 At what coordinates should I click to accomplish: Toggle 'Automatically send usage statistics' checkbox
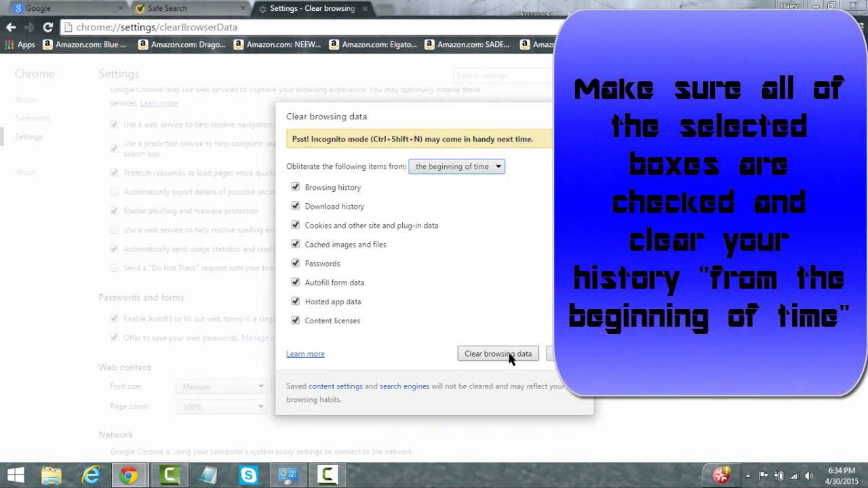[x=114, y=249]
